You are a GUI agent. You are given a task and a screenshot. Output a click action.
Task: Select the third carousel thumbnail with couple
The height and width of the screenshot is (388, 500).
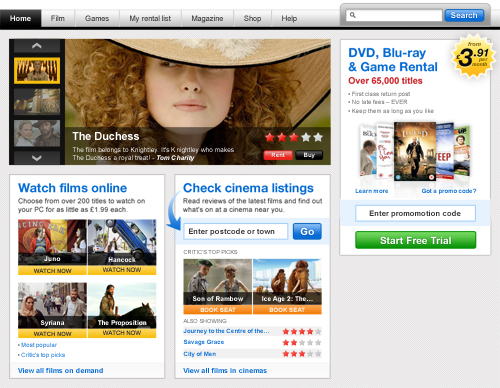37,133
